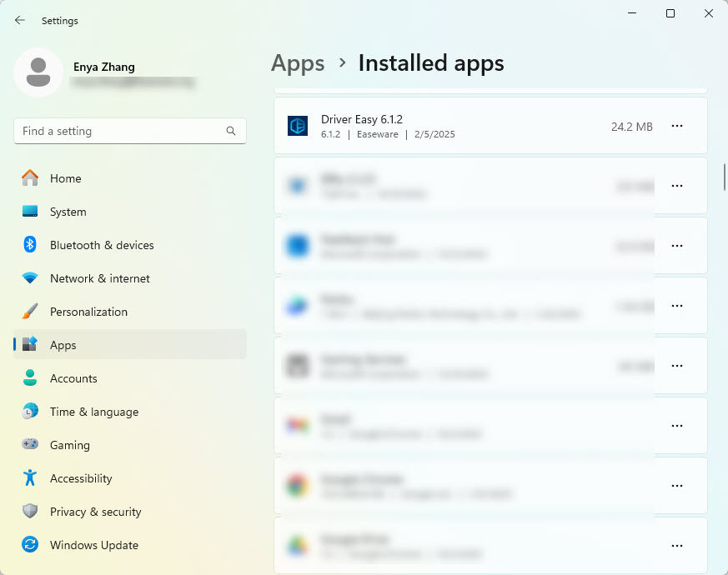Open Personalization using the paintbrush icon
728x575 pixels.
pyautogui.click(x=30, y=312)
